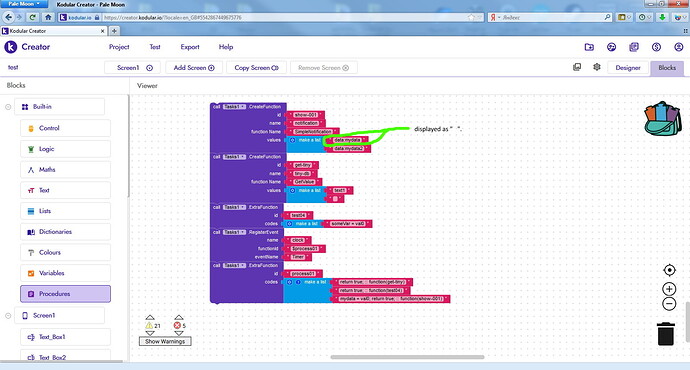The width and height of the screenshot is (690, 370).
Task: Click the Add Screen button
Action: pyautogui.click(x=194, y=67)
